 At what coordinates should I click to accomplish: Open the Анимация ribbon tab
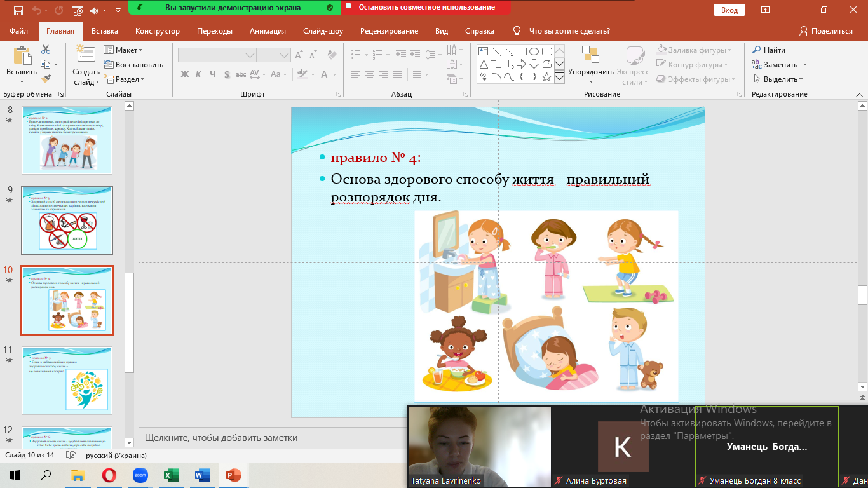[268, 31]
